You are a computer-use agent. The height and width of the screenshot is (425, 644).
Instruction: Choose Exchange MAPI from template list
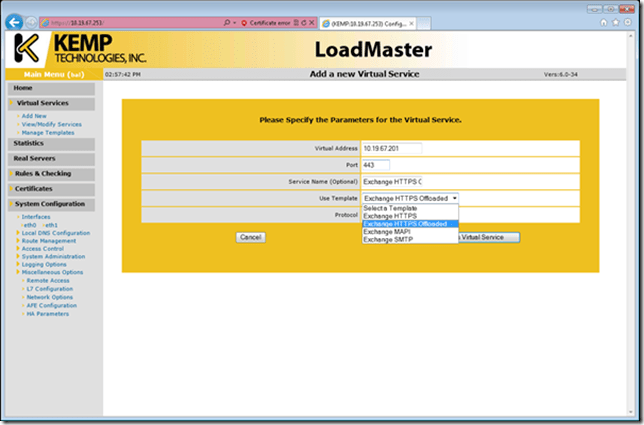[386, 232]
